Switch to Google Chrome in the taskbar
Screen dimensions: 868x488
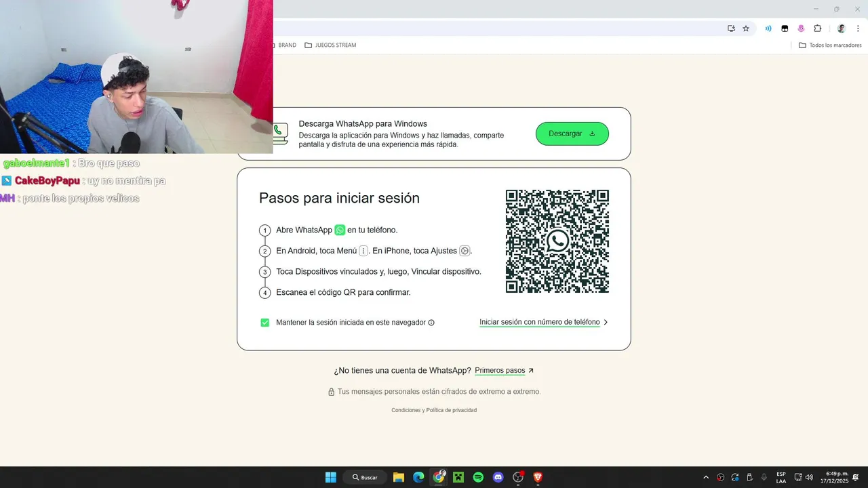tap(439, 477)
